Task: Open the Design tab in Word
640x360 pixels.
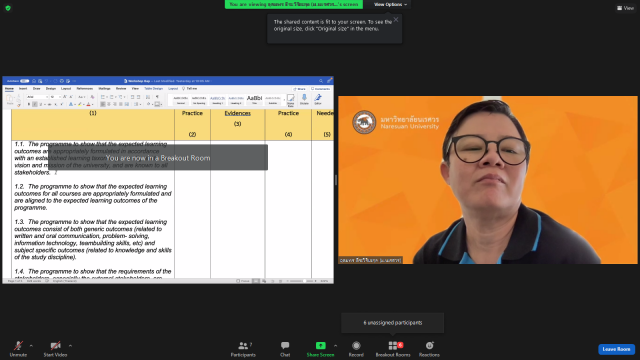Action: coord(51,89)
